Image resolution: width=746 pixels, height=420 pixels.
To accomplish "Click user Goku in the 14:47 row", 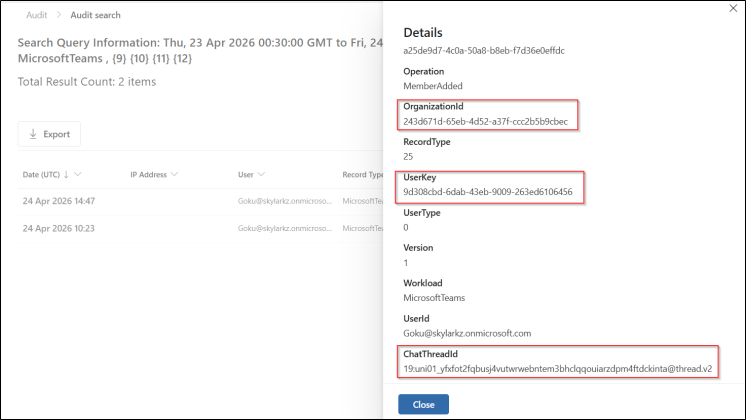I will (285, 201).
